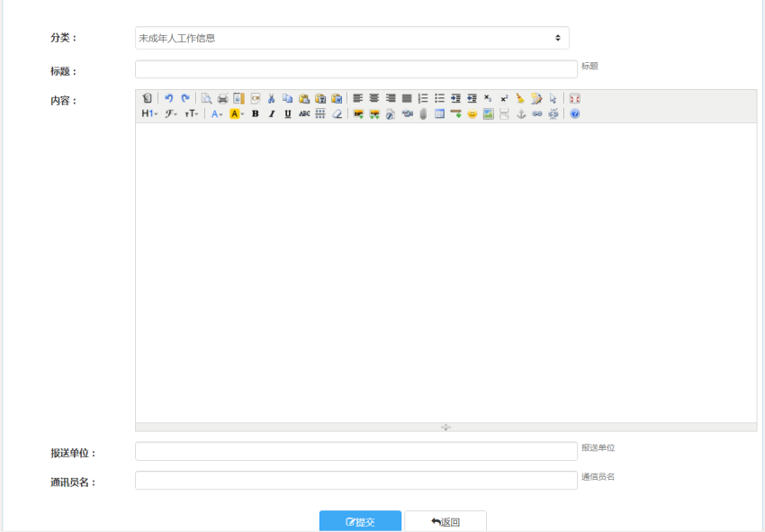Paste as plain text
This screenshot has height=532, width=765.
coord(320,98)
